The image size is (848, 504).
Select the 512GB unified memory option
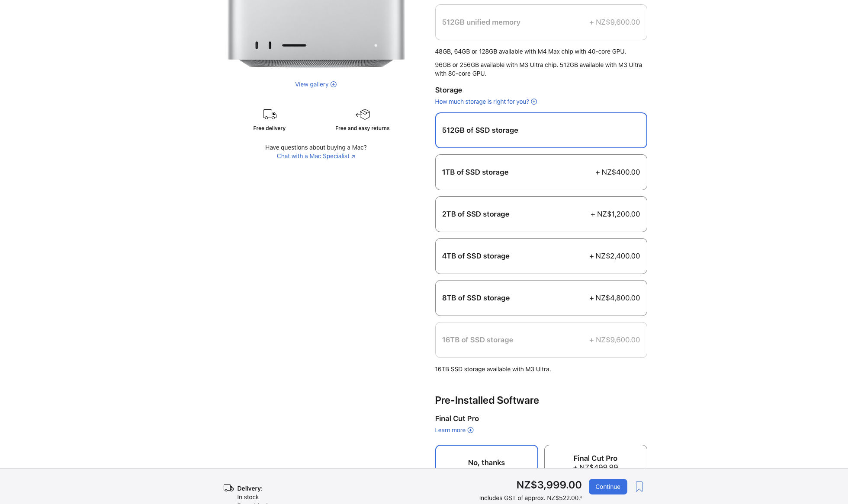tap(541, 22)
